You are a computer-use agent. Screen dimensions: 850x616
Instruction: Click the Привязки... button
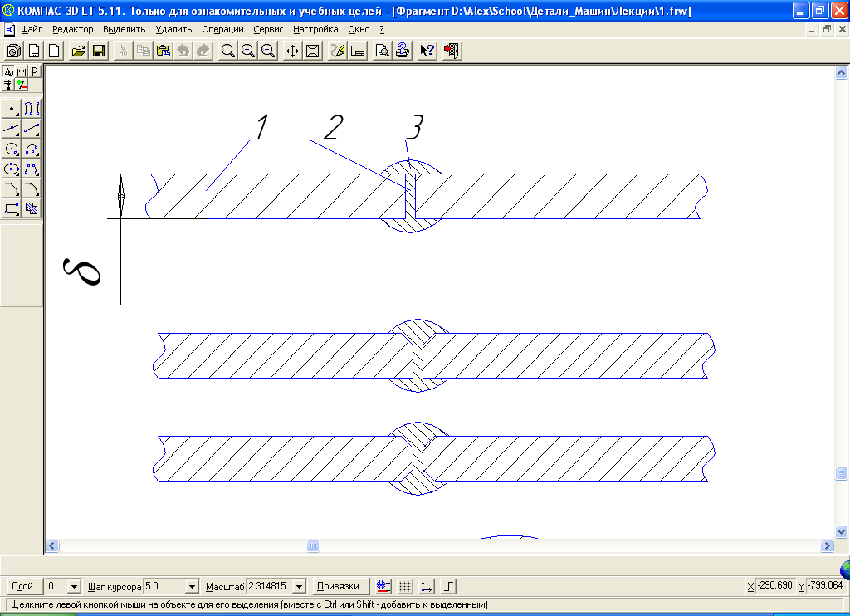click(341, 586)
